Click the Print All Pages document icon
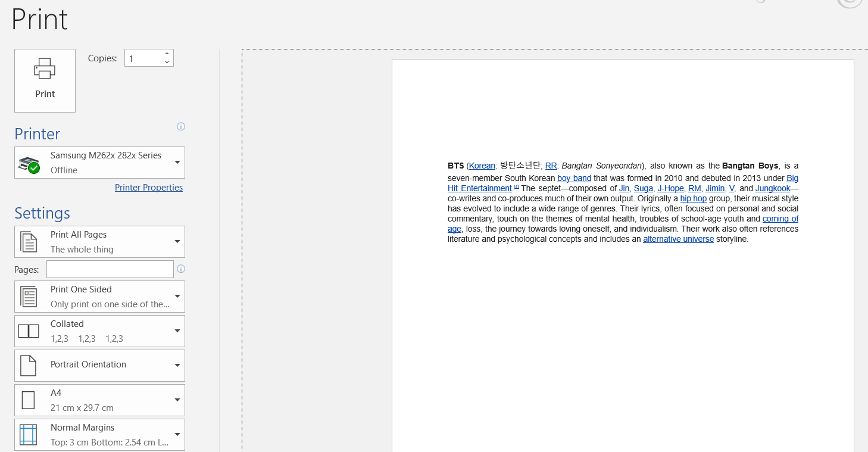The height and width of the screenshot is (452, 868). click(x=29, y=242)
